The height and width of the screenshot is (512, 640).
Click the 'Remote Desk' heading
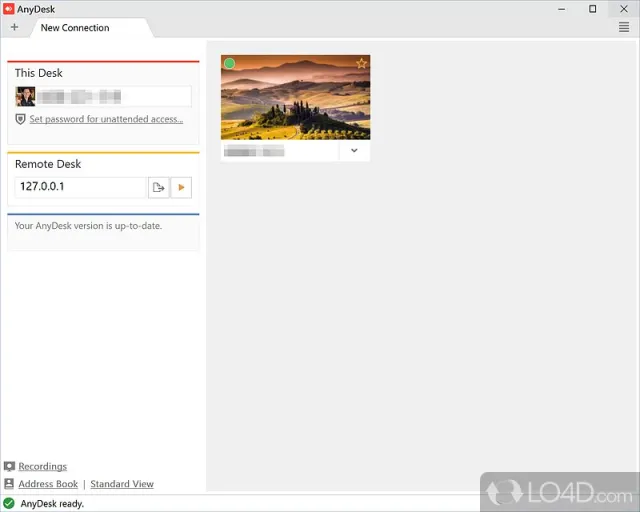[x=48, y=164]
